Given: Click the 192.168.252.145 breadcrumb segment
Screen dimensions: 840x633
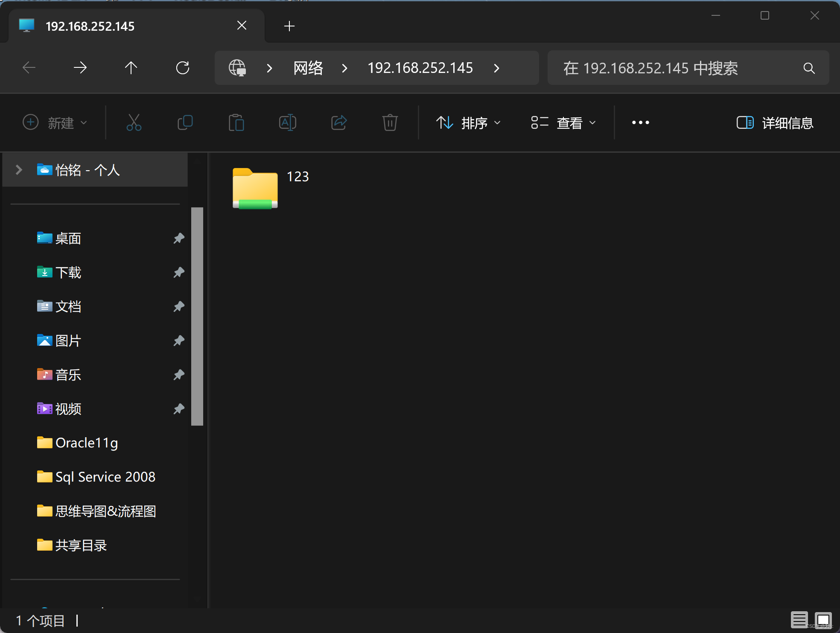Looking at the screenshot, I should click(x=420, y=68).
